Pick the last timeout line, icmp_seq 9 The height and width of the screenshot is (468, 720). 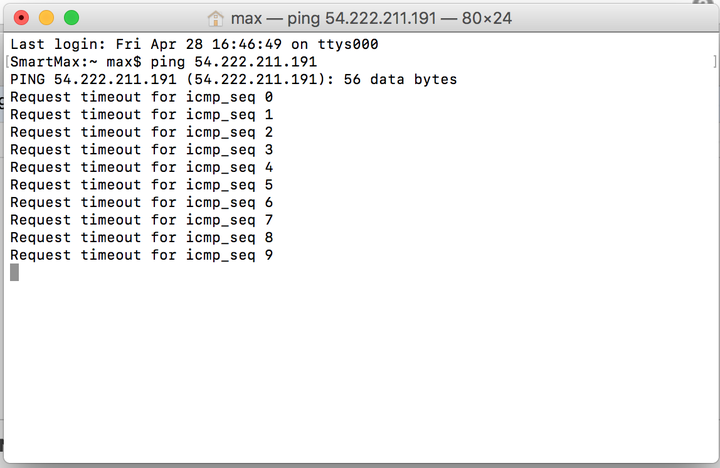[141, 255]
